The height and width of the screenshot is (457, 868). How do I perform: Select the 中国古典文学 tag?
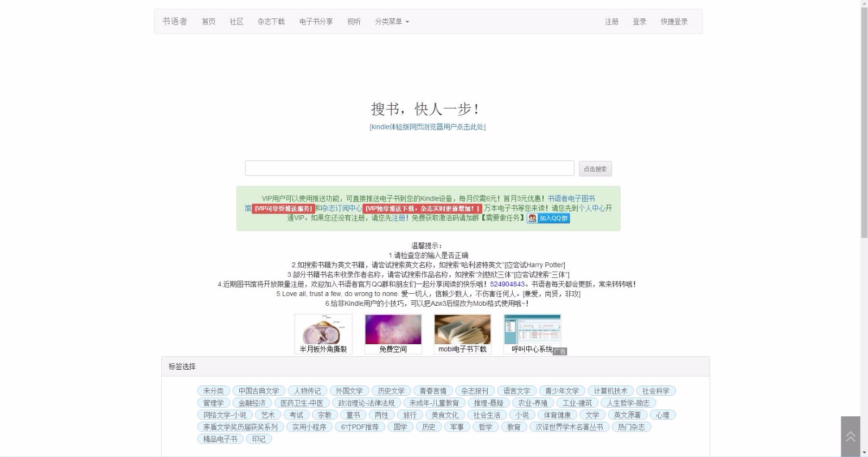tap(259, 391)
